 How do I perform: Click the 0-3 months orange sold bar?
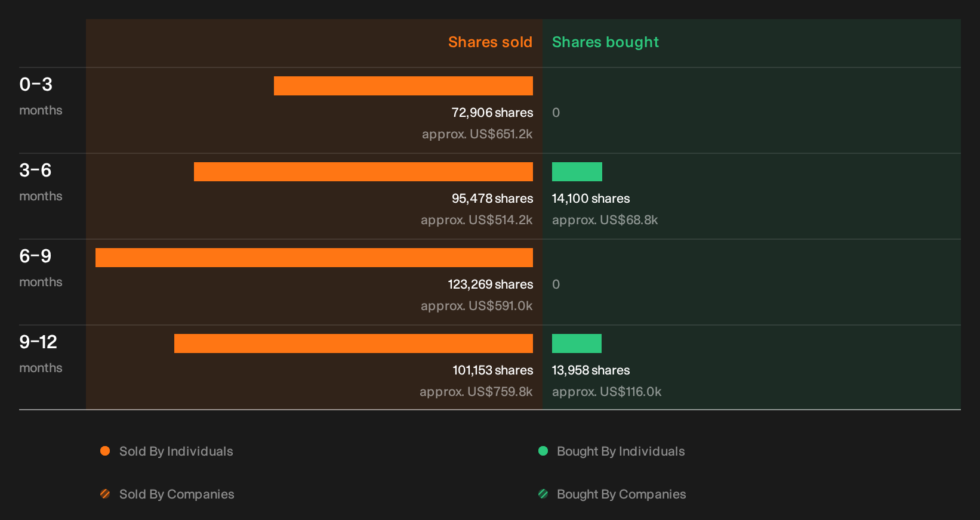click(403, 86)
